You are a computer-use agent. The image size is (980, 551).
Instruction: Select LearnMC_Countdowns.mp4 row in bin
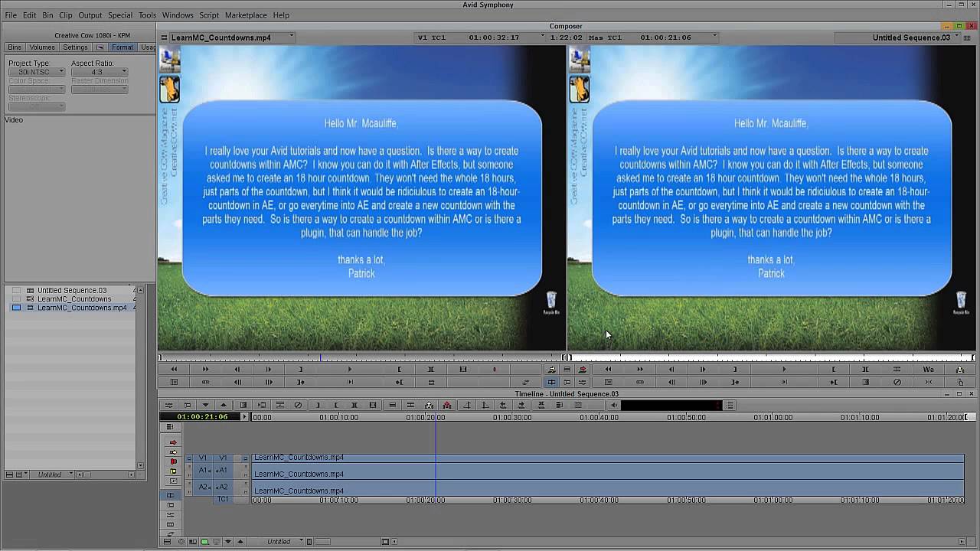[x=72, y=308]
